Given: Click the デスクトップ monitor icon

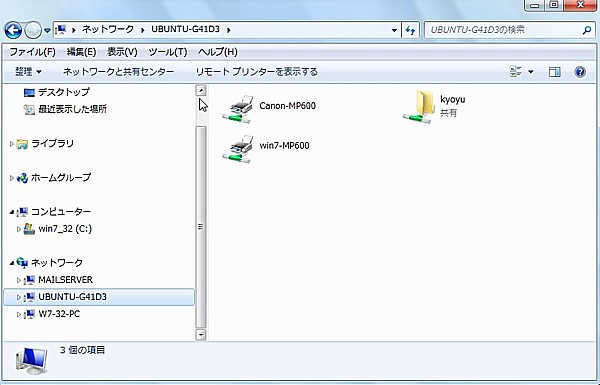Looking at the screenshot, I should point(29,93).
